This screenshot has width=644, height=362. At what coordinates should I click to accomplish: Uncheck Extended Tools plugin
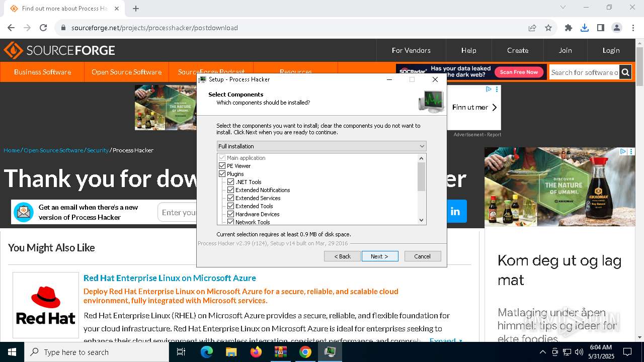231,206
